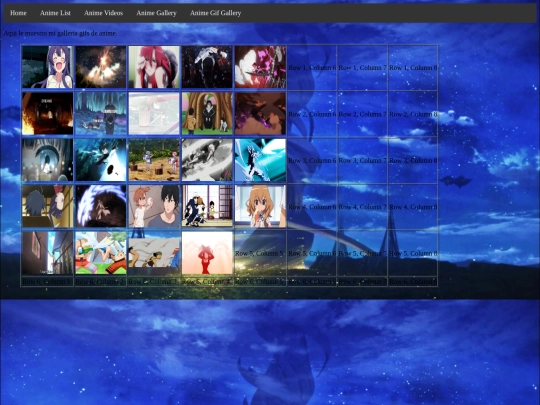The width and height of the screenshot is (540, 405).
Task: Open the blue cave scene gif in row two
Action: [101, 114]
